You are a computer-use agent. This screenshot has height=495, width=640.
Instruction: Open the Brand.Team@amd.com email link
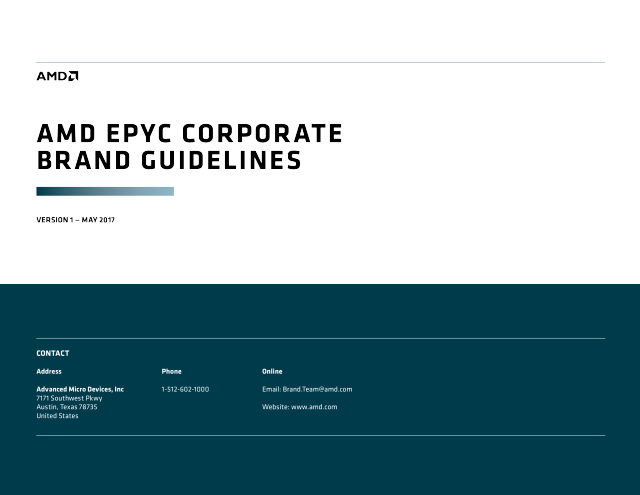pos(317,389)
